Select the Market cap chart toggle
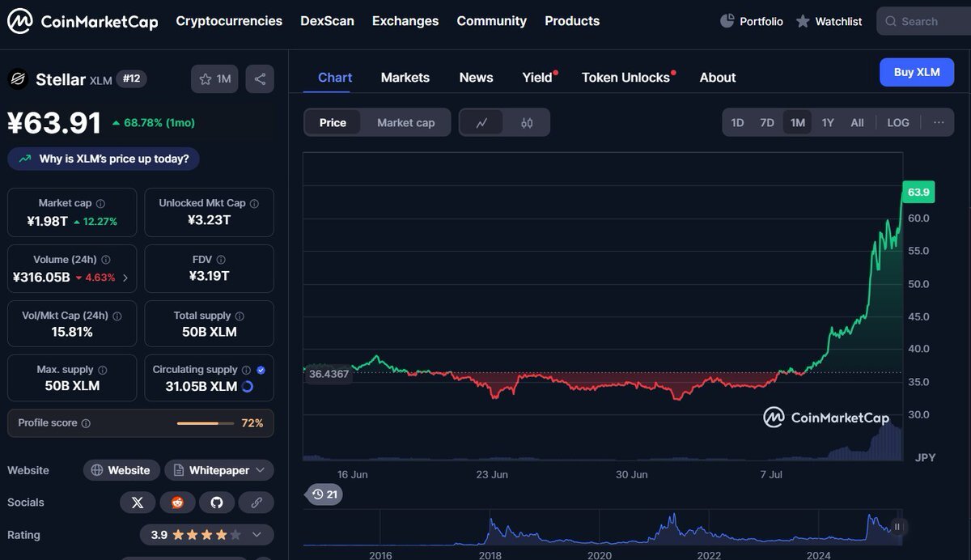 click(x=405, y=123)
